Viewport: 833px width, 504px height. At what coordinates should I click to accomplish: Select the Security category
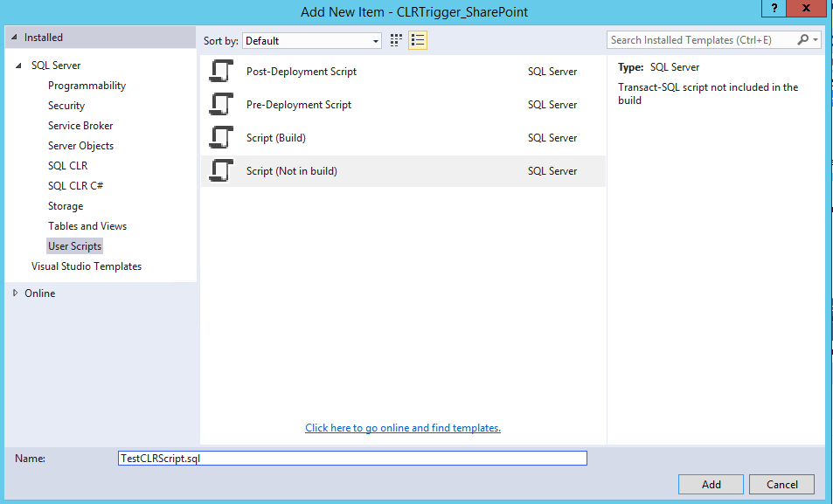point(66,106)
